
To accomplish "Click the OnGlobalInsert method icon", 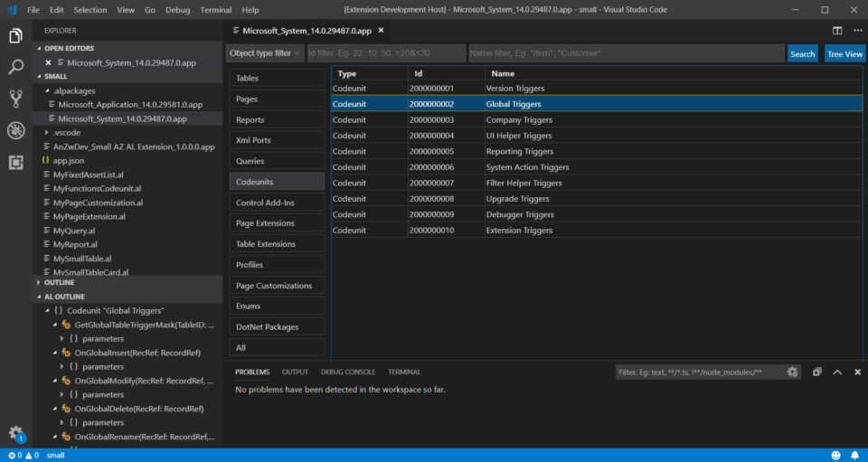I will 66,353.
